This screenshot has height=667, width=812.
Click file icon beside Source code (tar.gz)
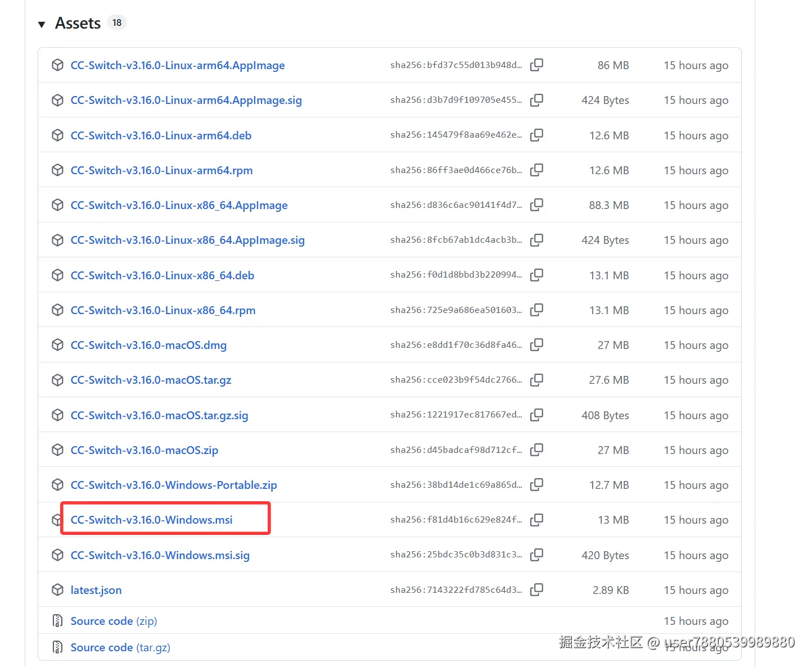point(57,647)
